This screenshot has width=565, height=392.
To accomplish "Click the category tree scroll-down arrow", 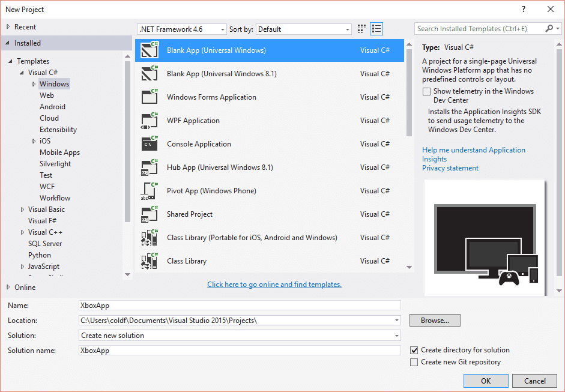I will tap(127, 274).
